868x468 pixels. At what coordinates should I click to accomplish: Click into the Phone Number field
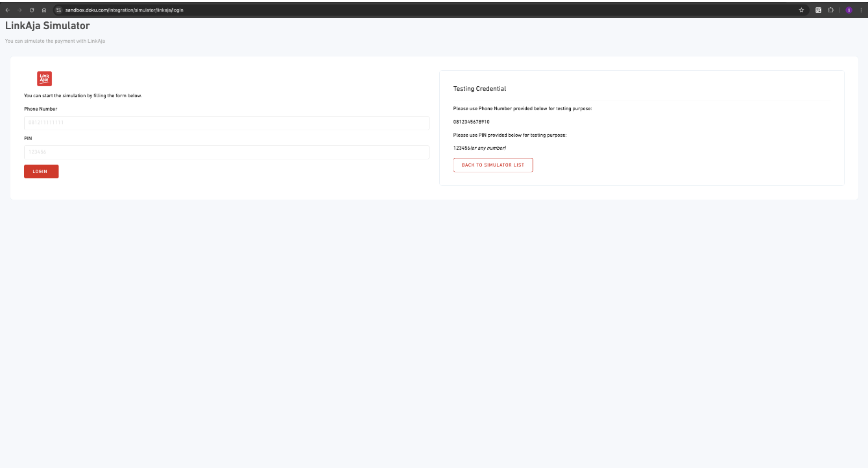tap(226, 123)
